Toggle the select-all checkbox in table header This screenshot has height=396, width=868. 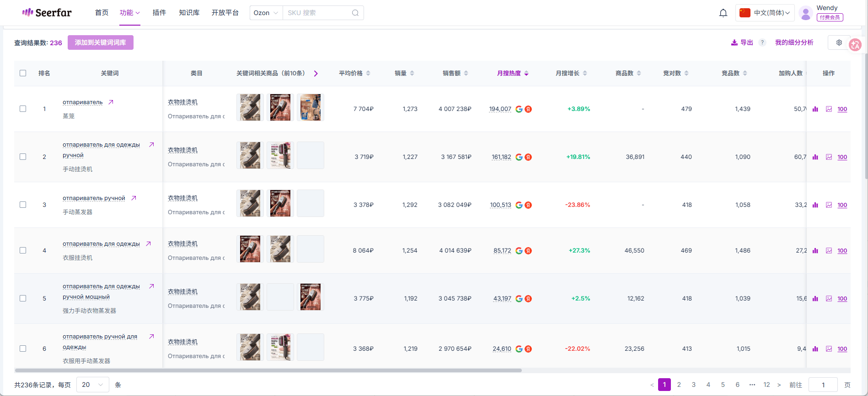click(23, 73)
